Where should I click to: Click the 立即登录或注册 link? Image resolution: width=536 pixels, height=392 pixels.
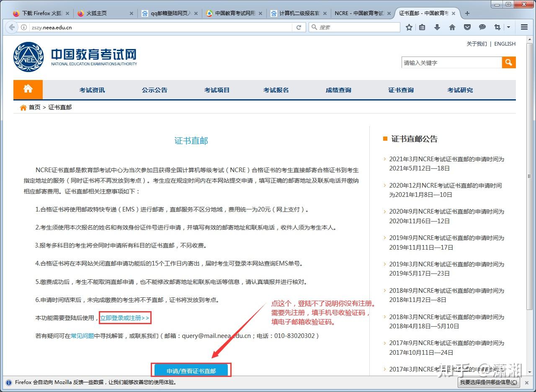[x=125, y=318]
